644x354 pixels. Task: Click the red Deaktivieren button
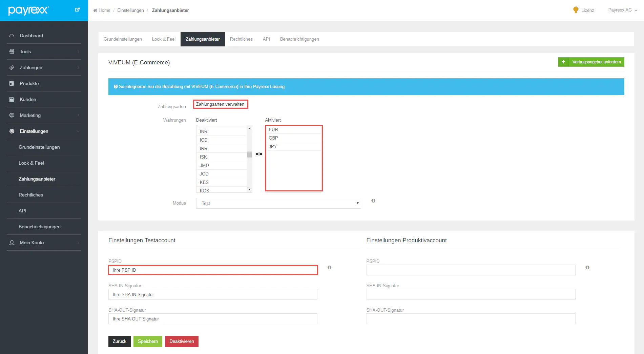tap(182, 341)
